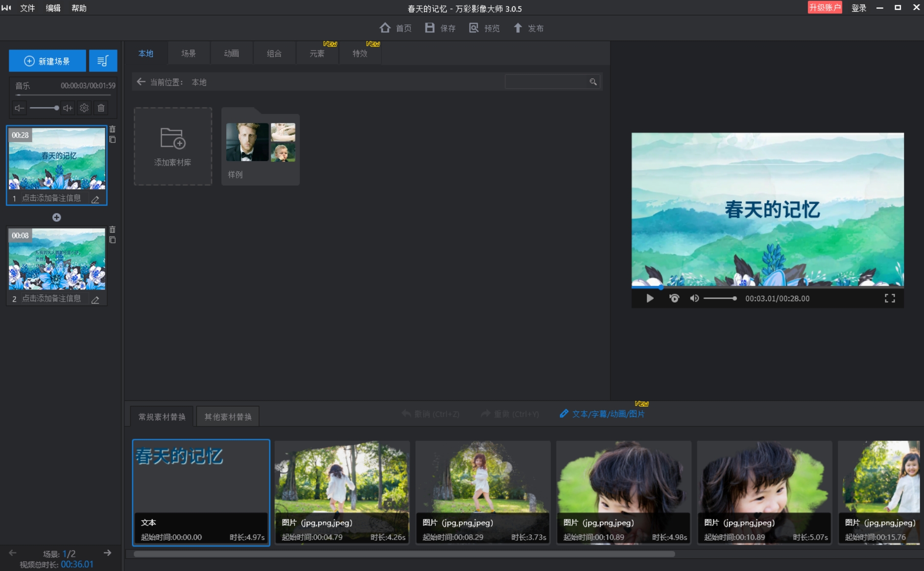Increase music volume icon
Screen dimensions: 924x571
(x=68, y=108)
